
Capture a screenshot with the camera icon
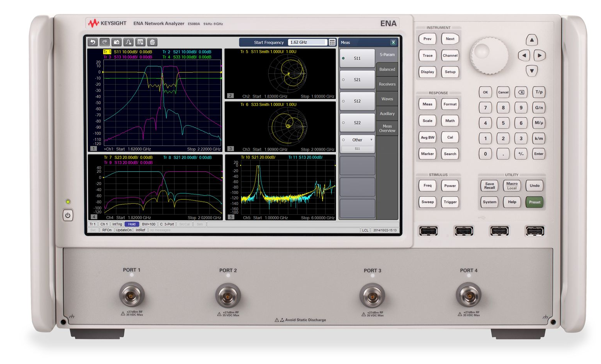click(x=116, y=42)
